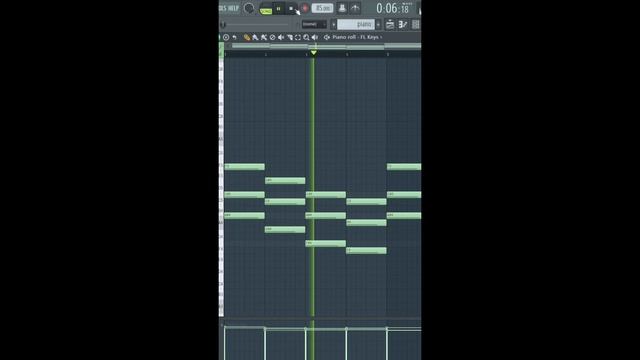This screenshot has width=640, height=360.
Task: Click the icon right after the tempo box
Action: coord(342,8)
